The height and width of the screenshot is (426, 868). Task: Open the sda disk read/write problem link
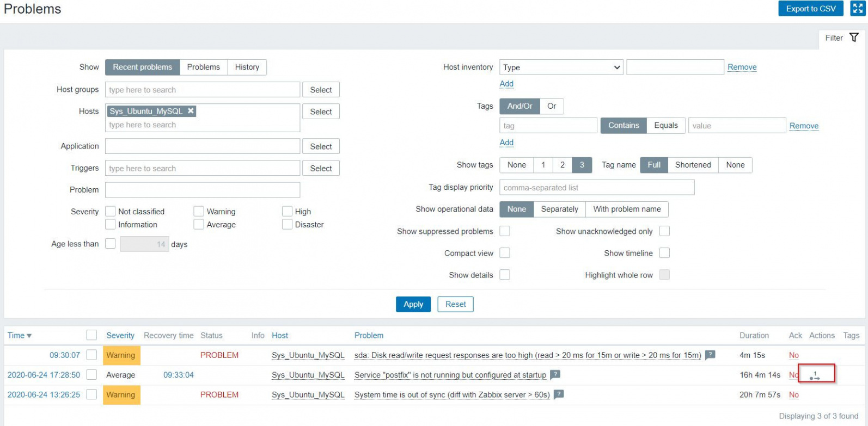click(528, 355)
